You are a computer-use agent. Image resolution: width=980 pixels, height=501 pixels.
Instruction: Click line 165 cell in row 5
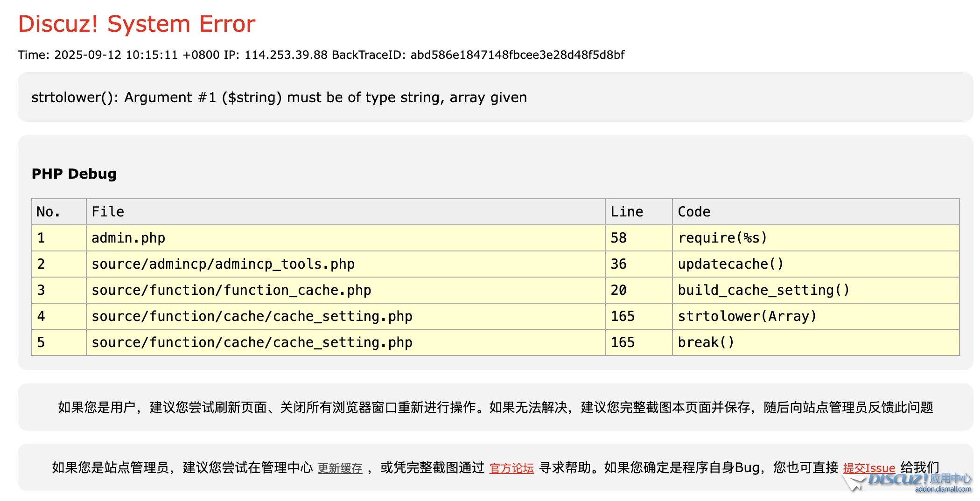click(639, 342)
